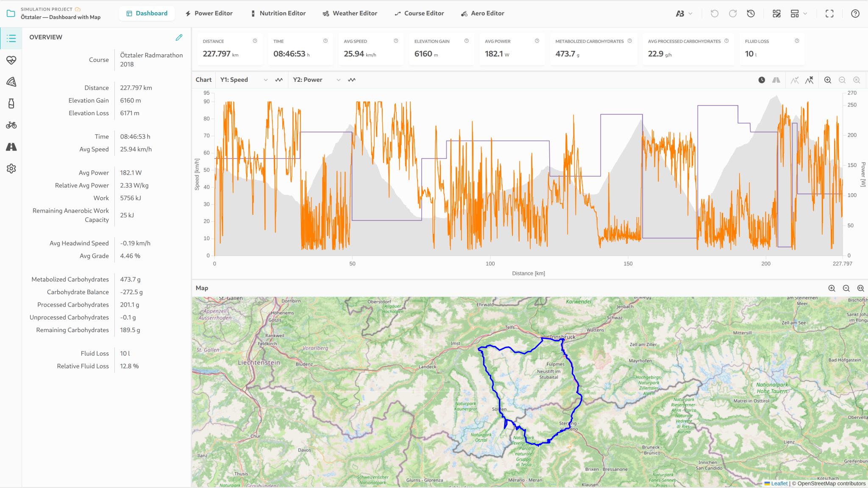
Task: Show info for Elevation Gain card
Action: (467, 41)
